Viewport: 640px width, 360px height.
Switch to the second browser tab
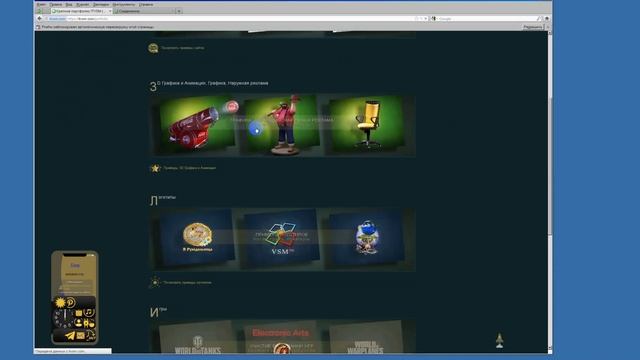[144, 11]
